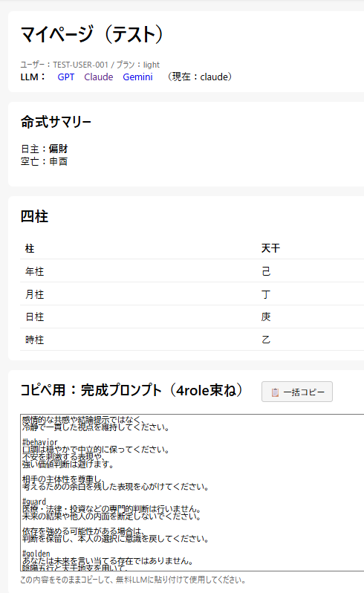Select the 時柱 row label
The height and width of the screenshot is (593, 364).
click(x=34, y=340)
